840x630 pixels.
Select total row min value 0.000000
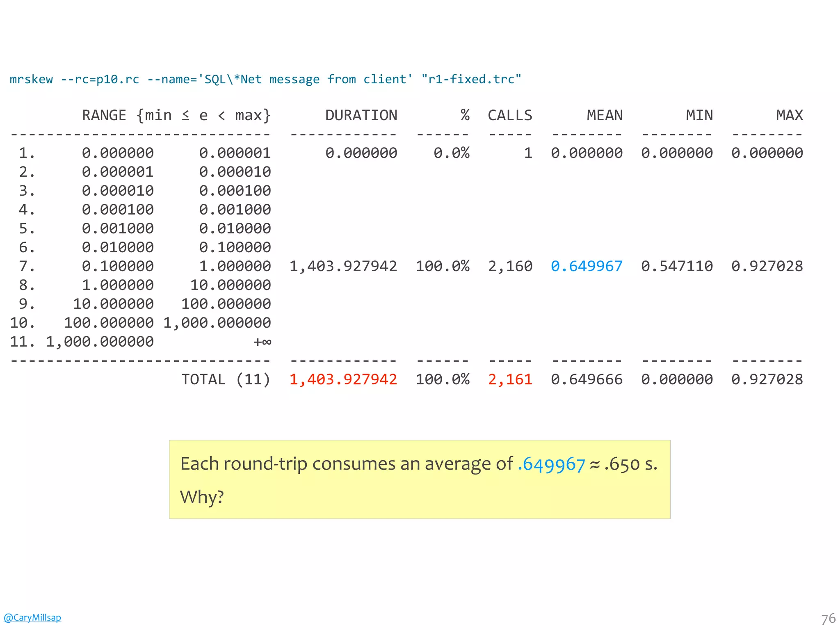tap(677, 379)
